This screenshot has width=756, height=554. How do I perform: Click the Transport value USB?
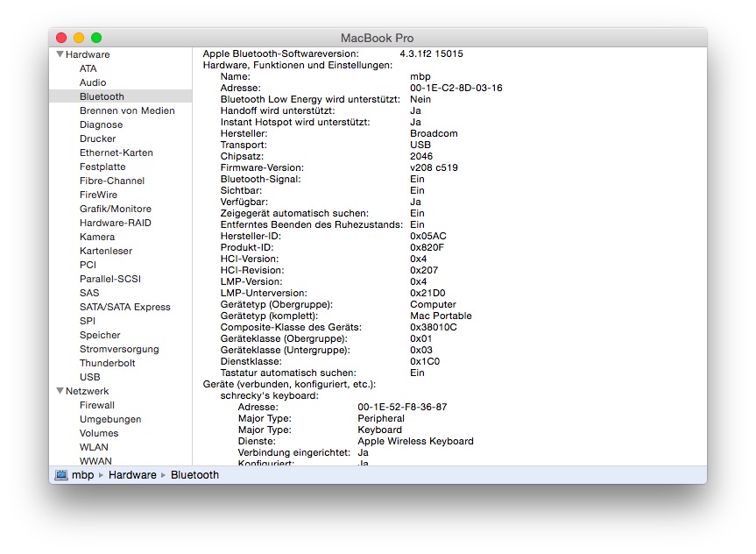420,145
